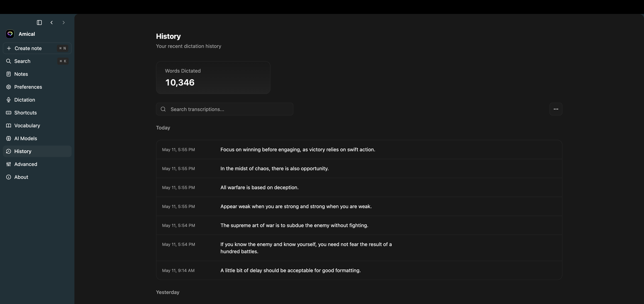Click the ⌘ K shortcut badge
Image resolution: width=644 pixels, height=304 pixels.
point(63,61)
